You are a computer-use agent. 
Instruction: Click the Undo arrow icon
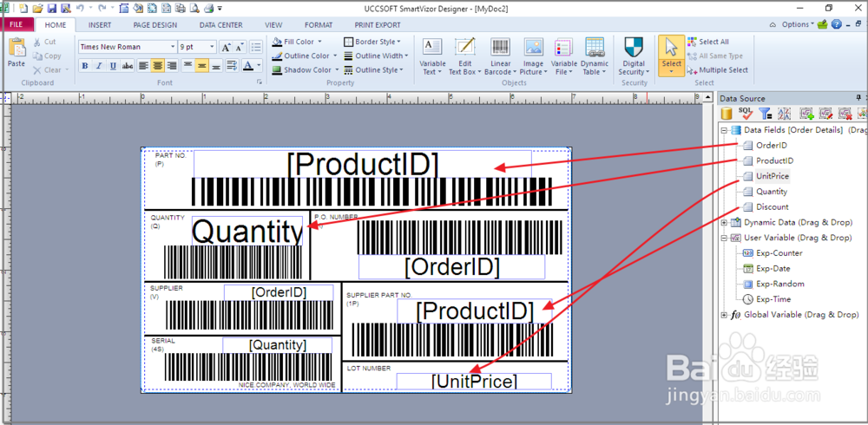point(80,9)
